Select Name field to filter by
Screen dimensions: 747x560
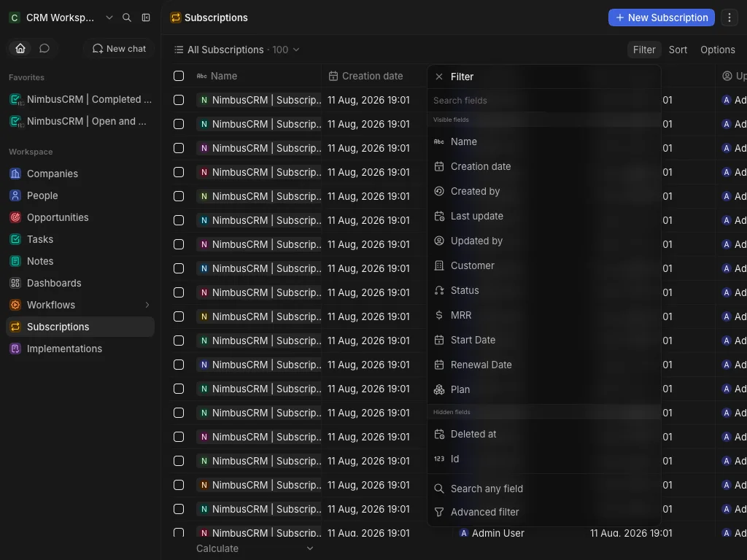coord(543,142)
